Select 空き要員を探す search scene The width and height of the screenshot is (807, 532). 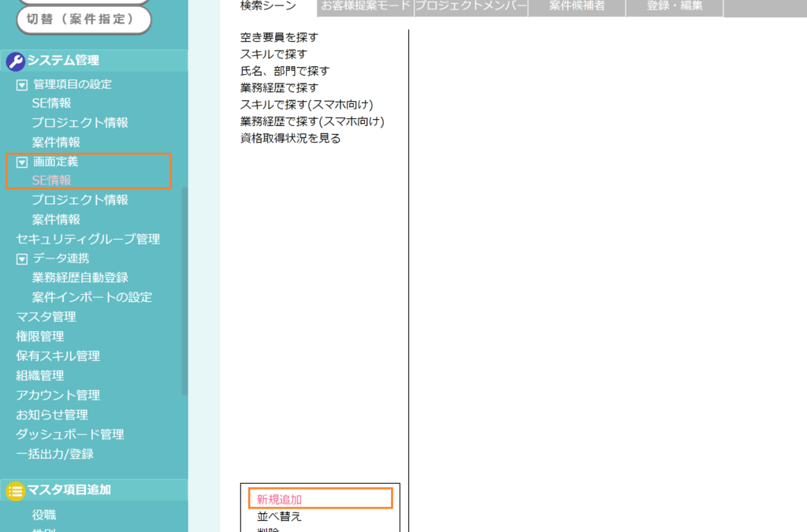pos(279,37)
